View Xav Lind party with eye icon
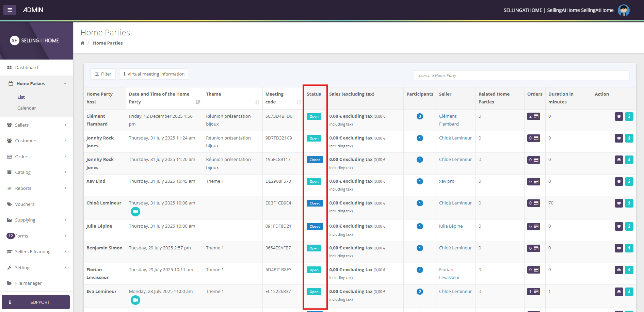644x312 pixels. click(619, 181)
